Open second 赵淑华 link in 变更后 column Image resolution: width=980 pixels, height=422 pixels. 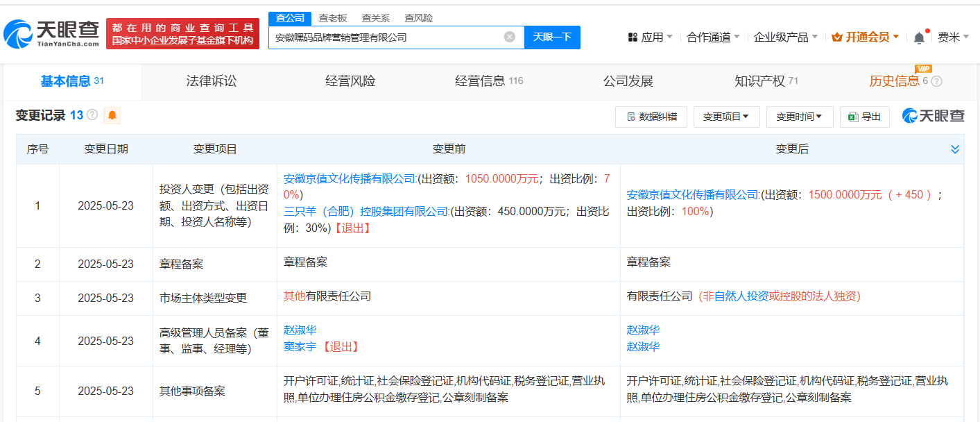pos(643,346)
